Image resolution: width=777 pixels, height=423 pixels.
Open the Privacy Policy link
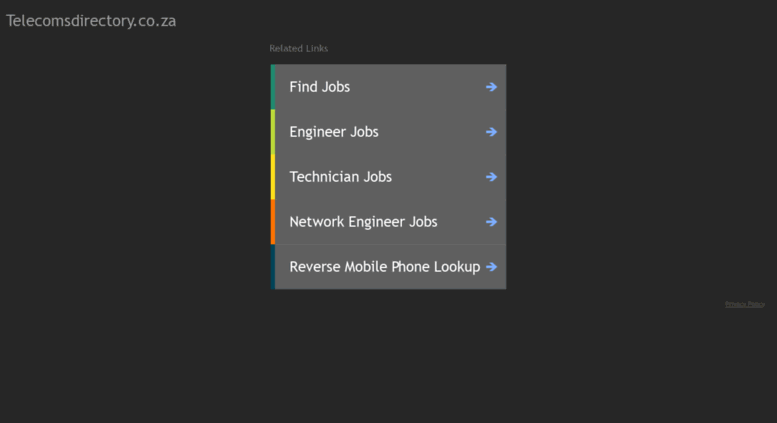(x=744, y=304)
